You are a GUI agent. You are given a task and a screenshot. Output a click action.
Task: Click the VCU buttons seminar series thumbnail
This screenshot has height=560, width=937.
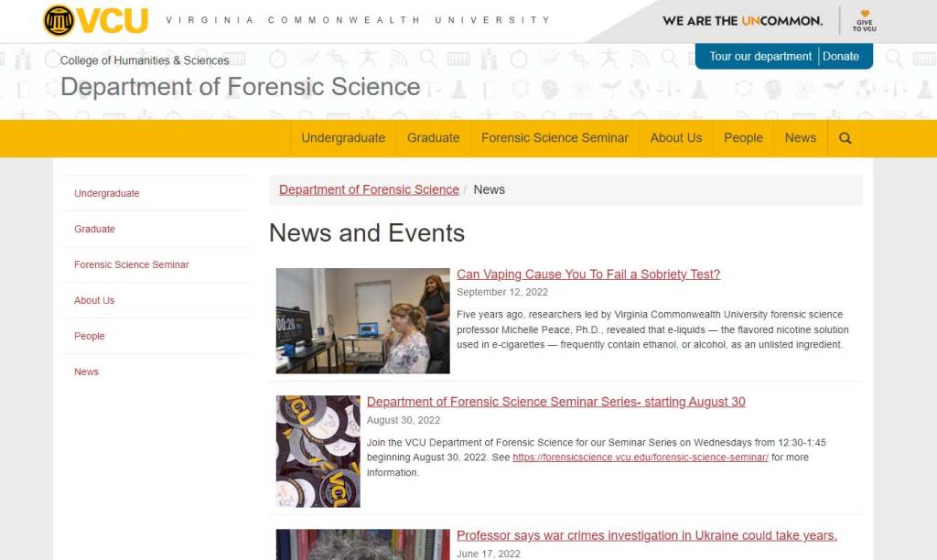click(317, 450)
